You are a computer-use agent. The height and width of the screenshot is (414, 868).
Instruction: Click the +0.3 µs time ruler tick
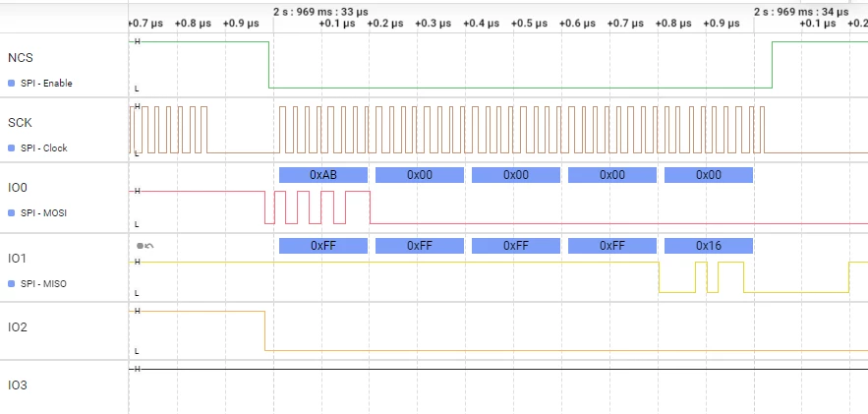433,24
